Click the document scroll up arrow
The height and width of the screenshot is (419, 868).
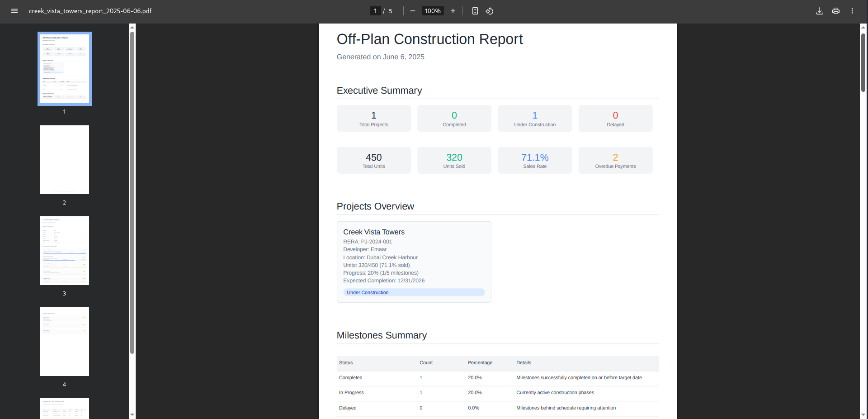tap(863, 27)
